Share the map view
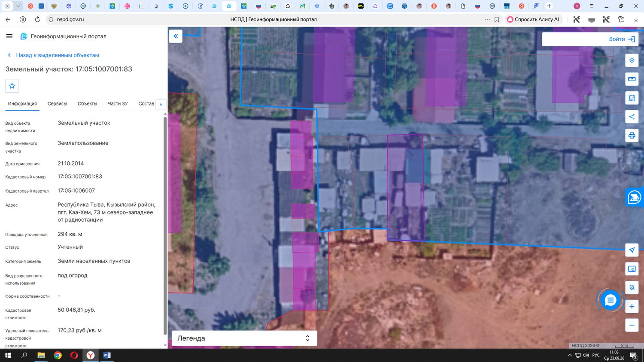The image size is (644, 362). (632, 117)
